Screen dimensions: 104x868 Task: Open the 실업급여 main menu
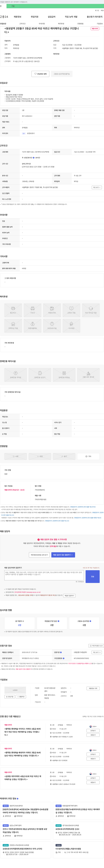point(52,17)
